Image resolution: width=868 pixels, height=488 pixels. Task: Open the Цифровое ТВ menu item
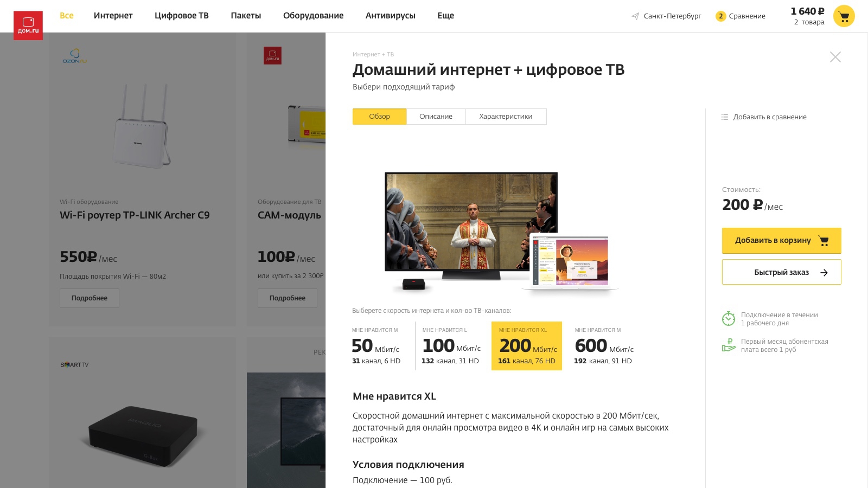tap(182, 16)
